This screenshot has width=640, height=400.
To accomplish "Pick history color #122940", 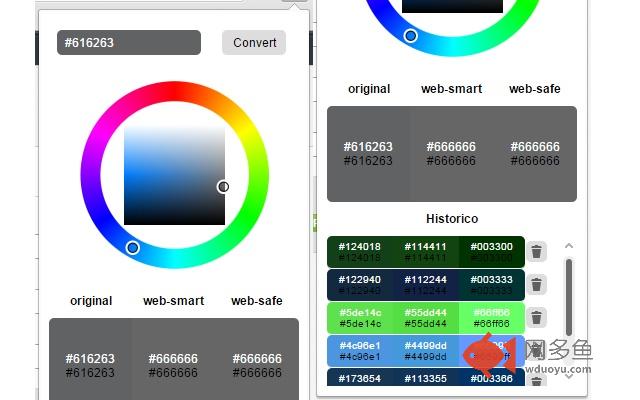I will pos(360,284).
